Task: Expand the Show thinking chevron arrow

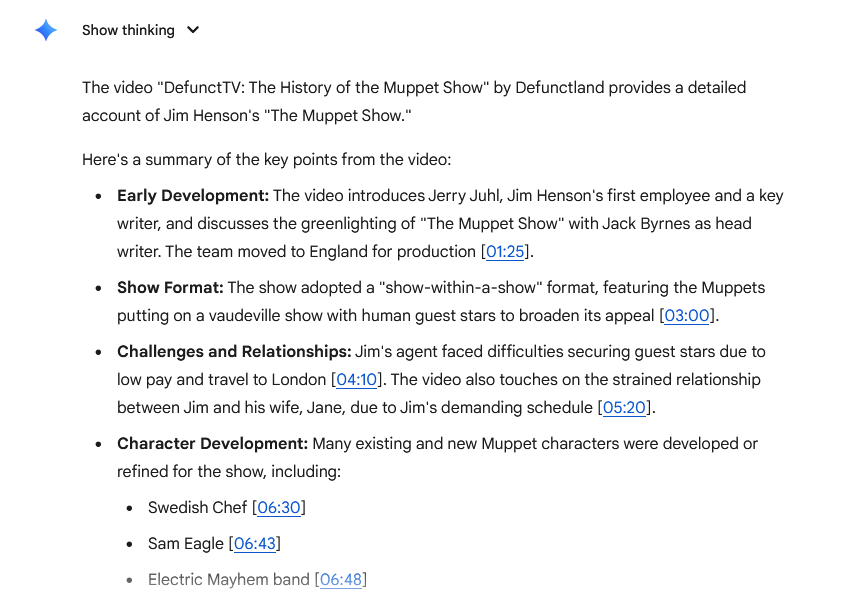Action: (193, 30)
